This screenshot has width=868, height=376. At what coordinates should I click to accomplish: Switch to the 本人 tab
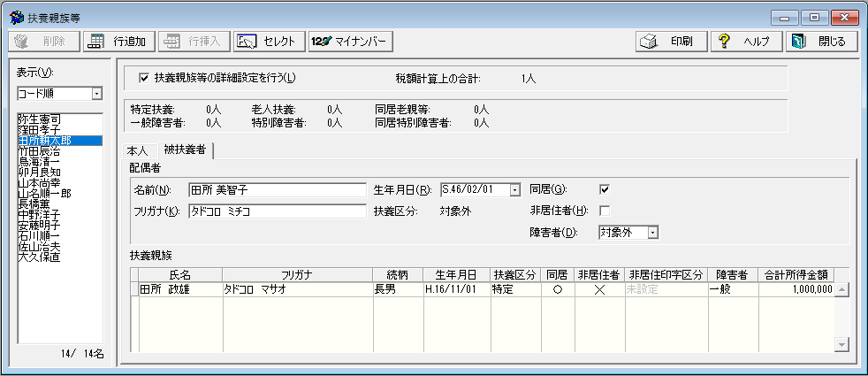tap(137, 150)
